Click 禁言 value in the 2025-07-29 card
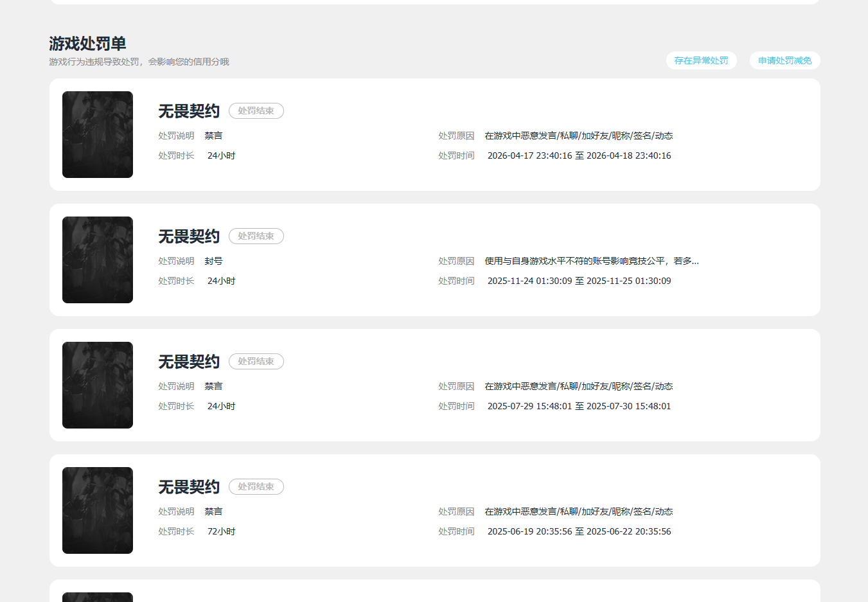 tap(213, 386)
